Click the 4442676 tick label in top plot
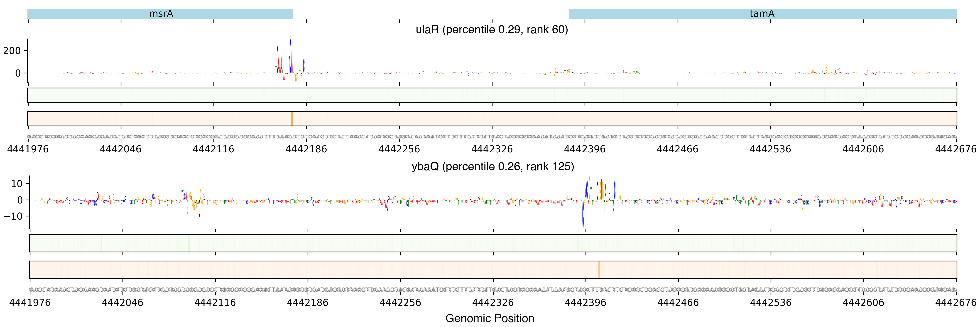The height and width of the screenshot is (327, 980). 956,149
